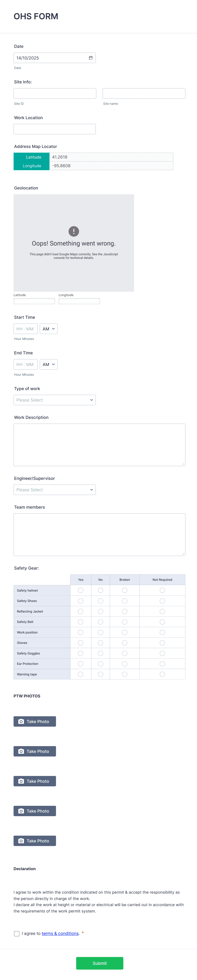
Task: Click the camera icon on fourth Take Photo button
Action: 21,811
